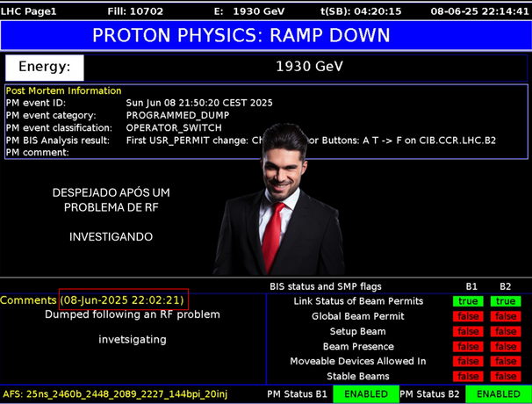532x404 pixels.
Task: Click Link Status of Beam Permits B2 true
Action: (506, 301)
